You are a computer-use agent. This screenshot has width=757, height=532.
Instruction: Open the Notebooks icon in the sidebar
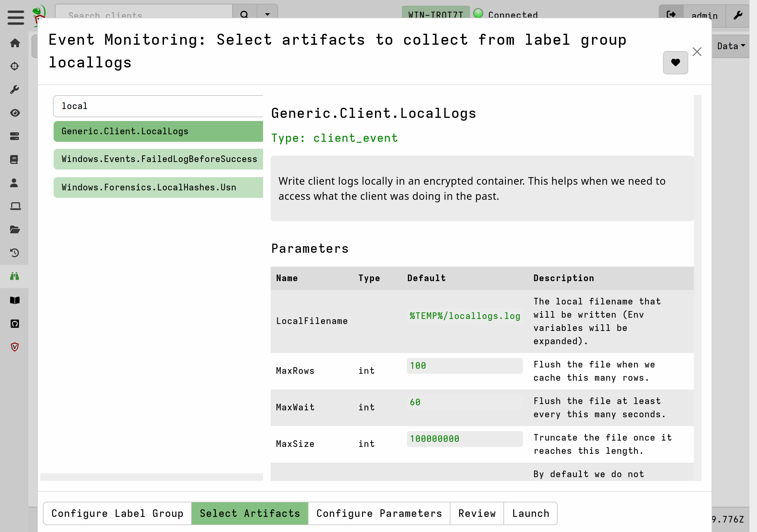[x=15, y=159]
